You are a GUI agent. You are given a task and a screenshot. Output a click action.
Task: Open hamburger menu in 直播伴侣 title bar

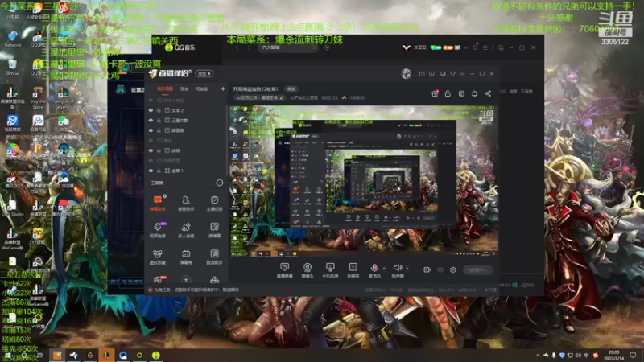click(462, 74)
